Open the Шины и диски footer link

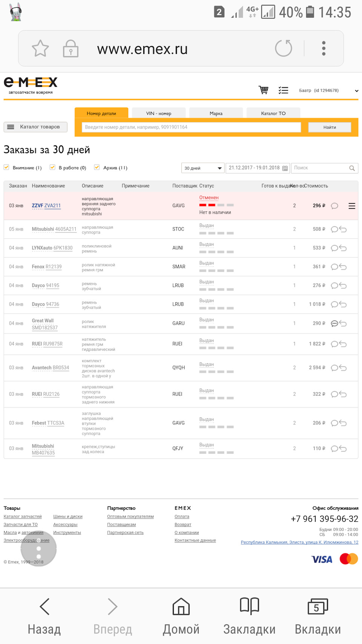coord(68,516)
